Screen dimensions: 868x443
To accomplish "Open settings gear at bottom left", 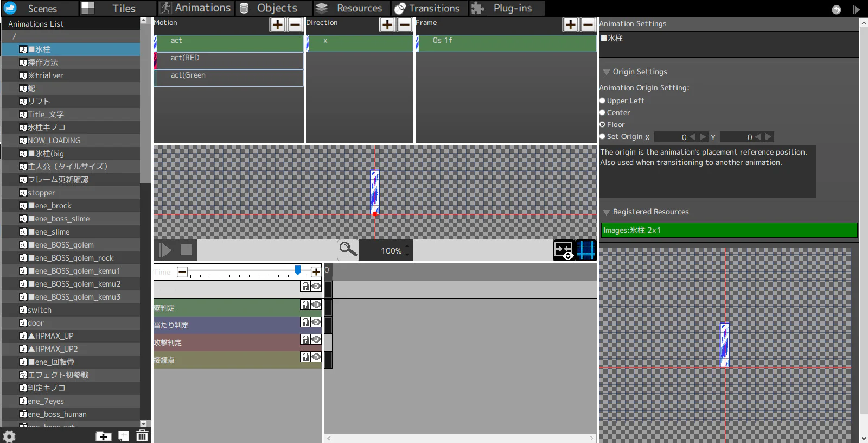I will tap(9, 436).
